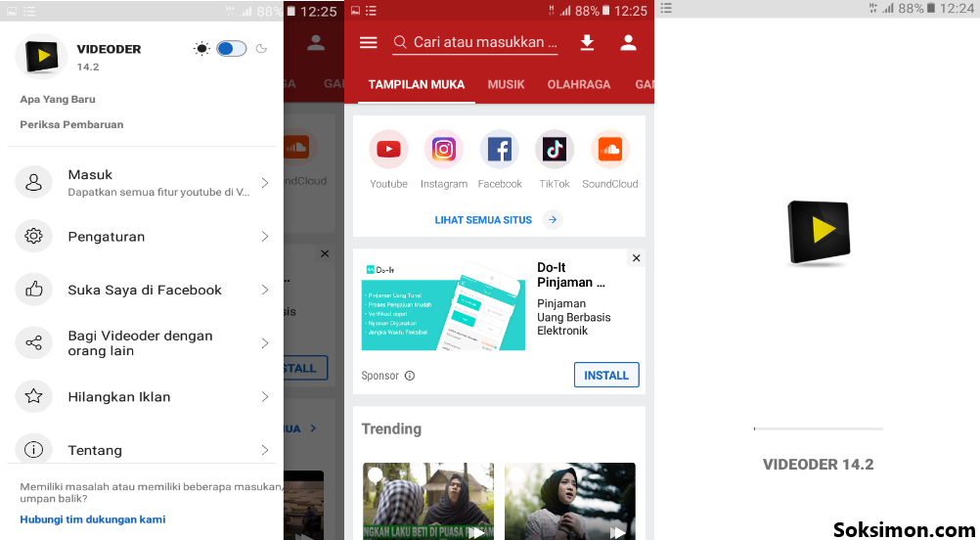The height and width of the screenshot is (540, 980).
Task: Open the Youtube site icon
Action: [x=388, y=149]
